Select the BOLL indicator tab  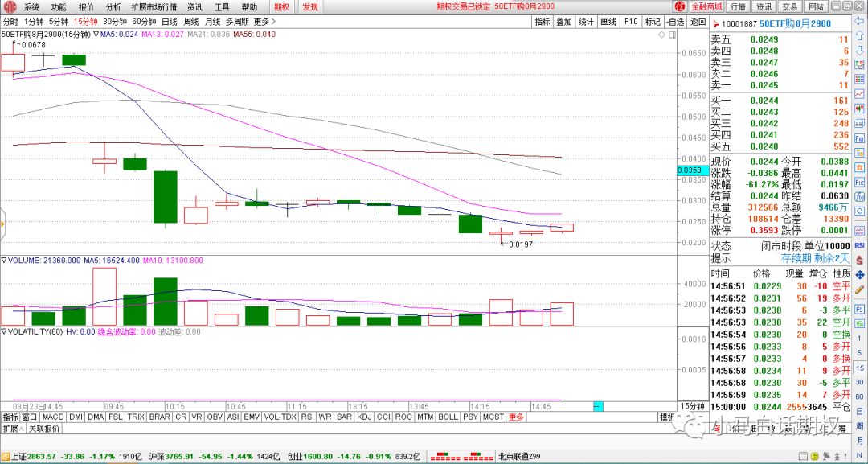448,417
